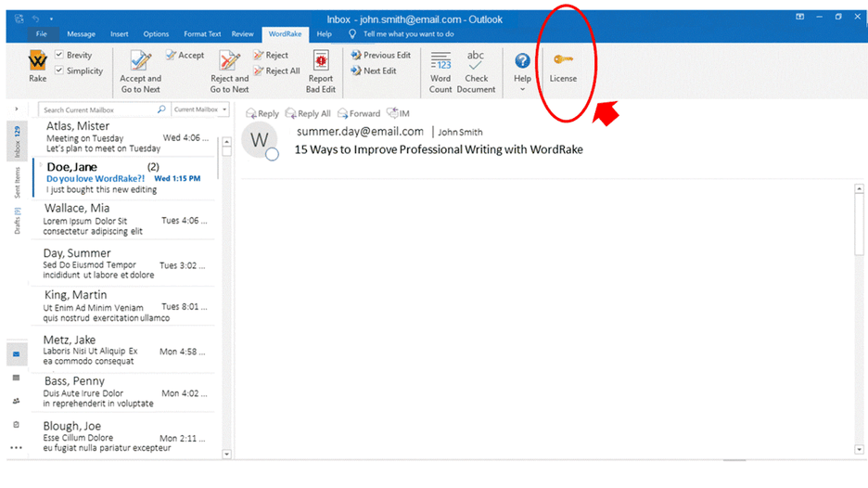Viewport: 868px width, 488px height.
Task: Click the WordRake Rake icon
Action: (x=37, y=61)
